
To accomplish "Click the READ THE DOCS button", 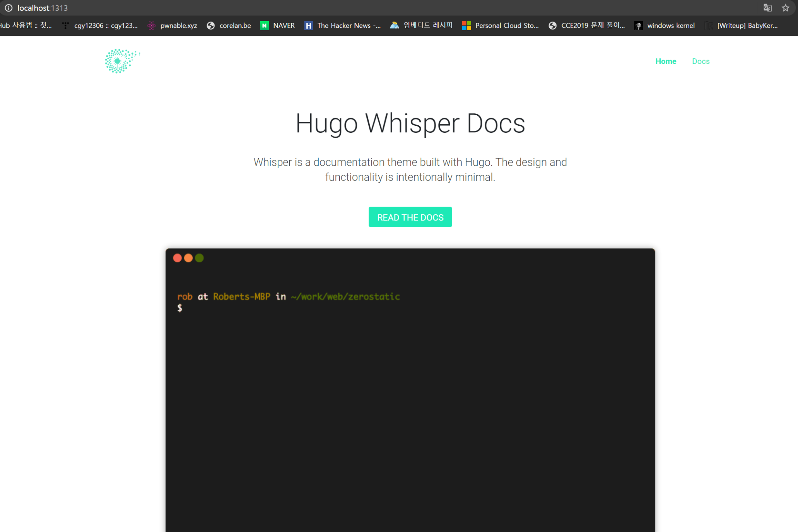I will 410,217.
